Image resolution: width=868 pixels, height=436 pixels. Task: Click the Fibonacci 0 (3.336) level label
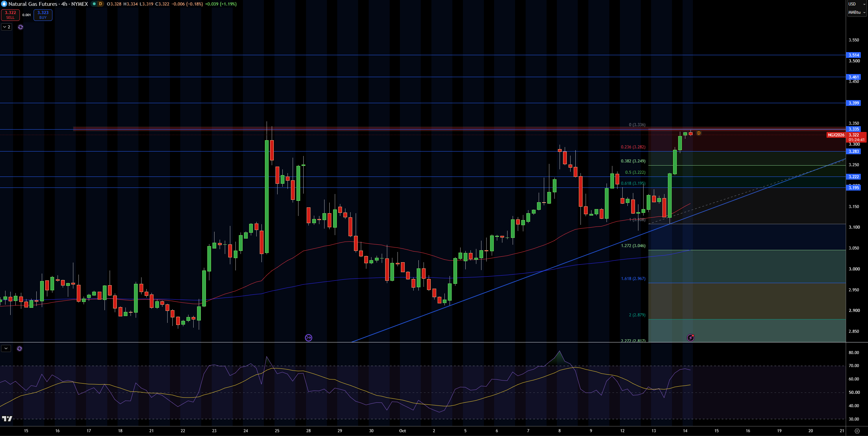pos(637,125)
